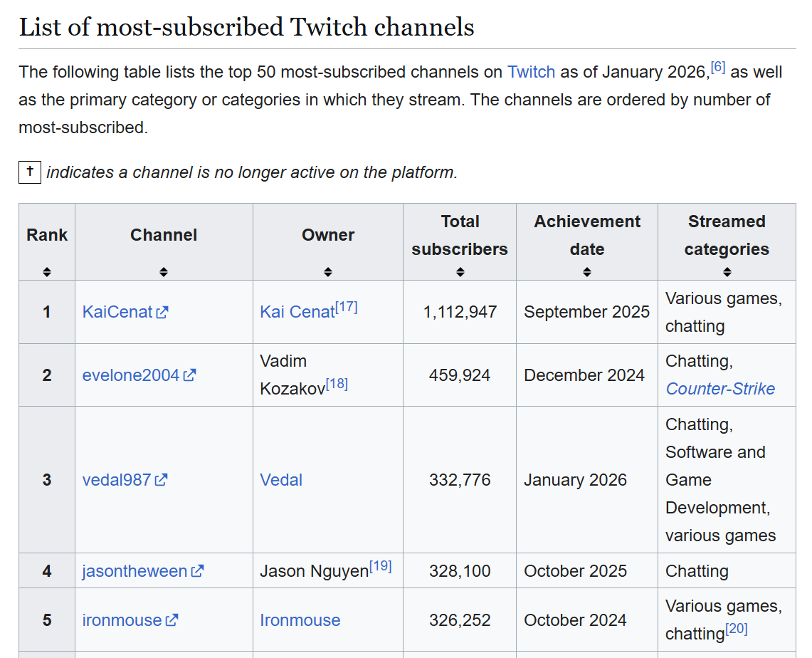Click subscriber count 326,252
812x658 pixels.
pyautogui.click(x=460, y=620)
